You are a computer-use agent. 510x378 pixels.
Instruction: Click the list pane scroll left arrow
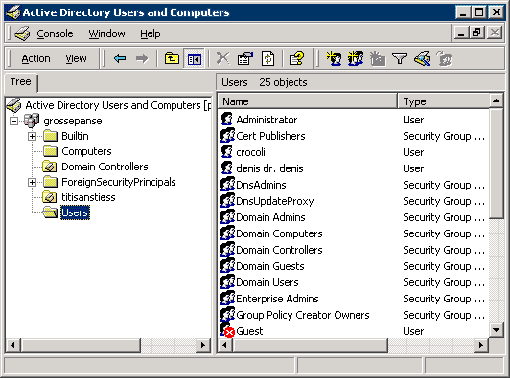225,345
